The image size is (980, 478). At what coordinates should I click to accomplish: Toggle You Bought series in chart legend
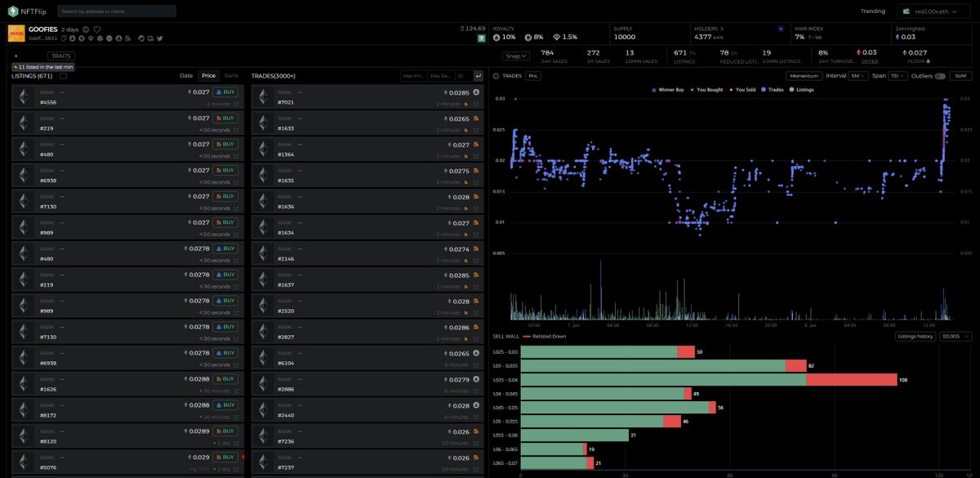[707, 89]
